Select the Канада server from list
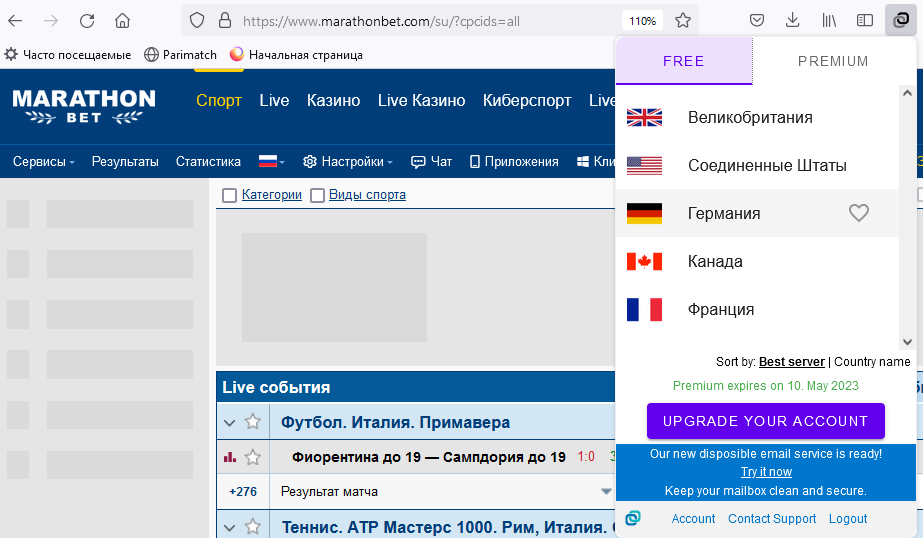Viewport: 923px width, 538px height. tap(715, 261)
